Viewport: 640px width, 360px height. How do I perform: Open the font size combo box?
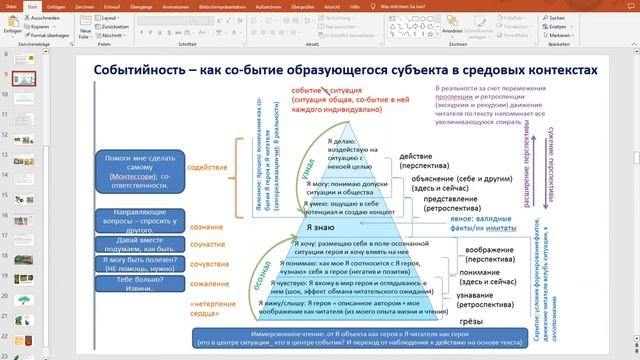point(202,20)
